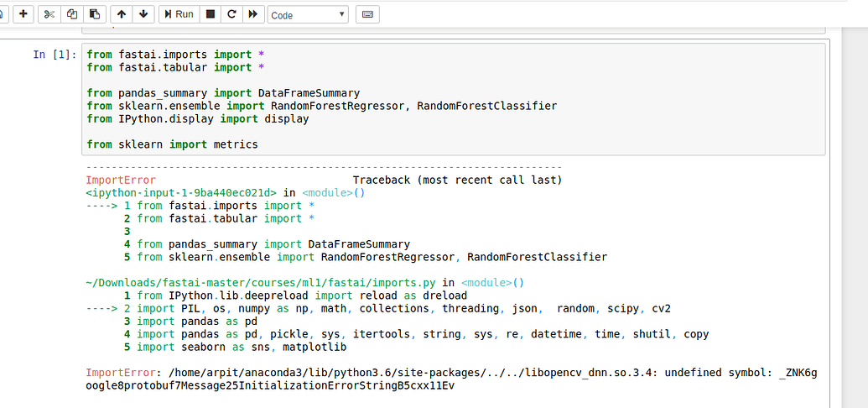Save the notebook with the partially visible save icon
The height and width of the screenshot is (408, 868).
(x=3, y=14)
